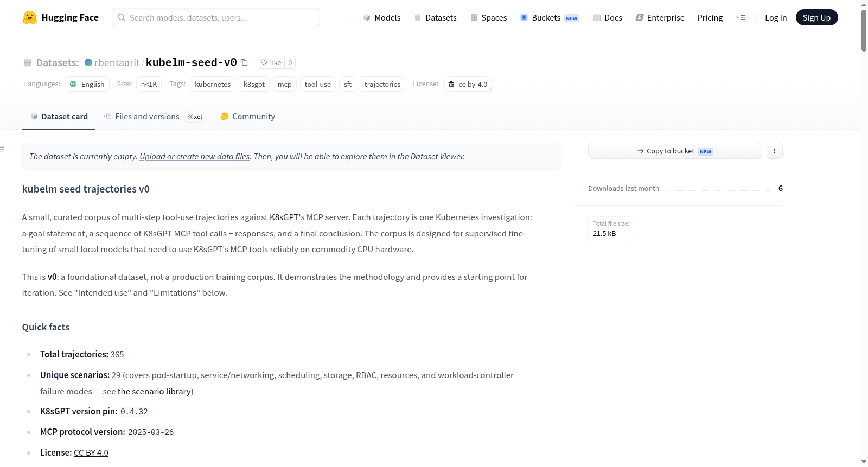Click the Total trajectories: 365 line
868x467 pixels.
click(82, 354)
